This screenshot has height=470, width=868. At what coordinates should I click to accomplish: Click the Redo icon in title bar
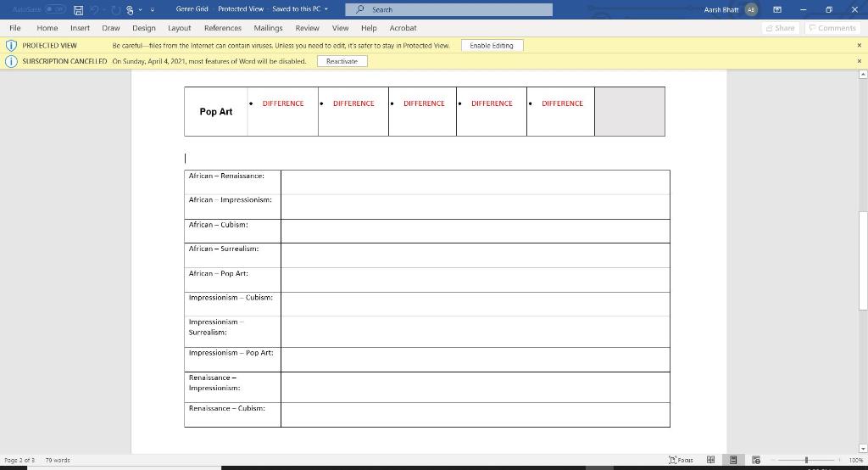click(115, 10)
